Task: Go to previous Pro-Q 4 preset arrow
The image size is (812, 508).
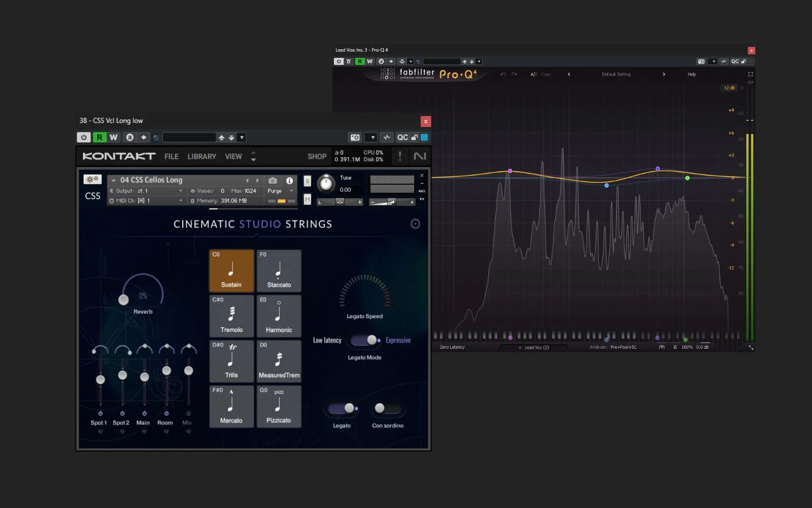Action: [569, 74]
